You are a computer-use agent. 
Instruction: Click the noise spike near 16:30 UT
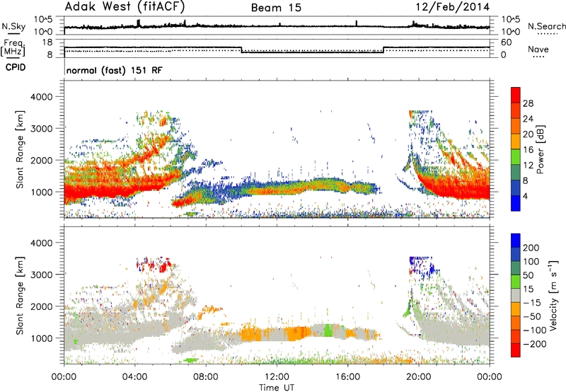[357, 23]
